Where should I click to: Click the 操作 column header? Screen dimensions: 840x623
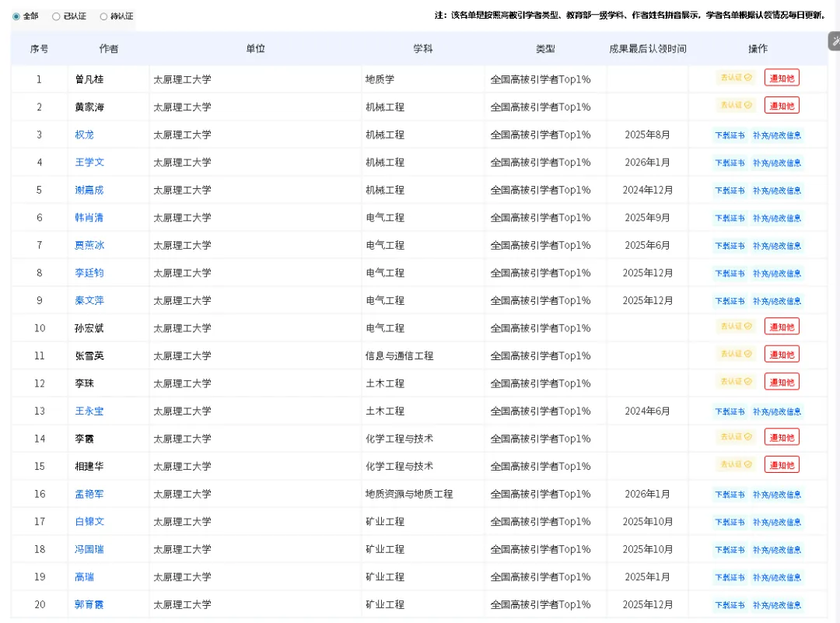pyautogui.click(x=758, y=49)
